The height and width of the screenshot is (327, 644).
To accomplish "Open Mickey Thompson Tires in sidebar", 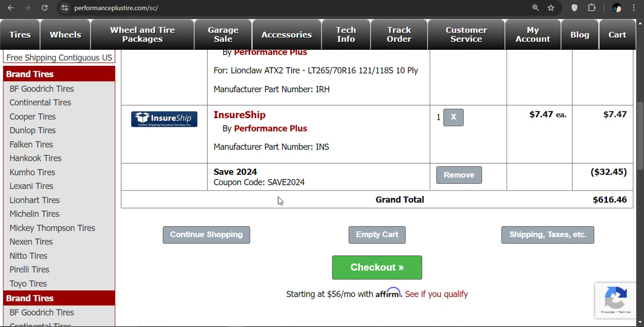I will [52, 228].
